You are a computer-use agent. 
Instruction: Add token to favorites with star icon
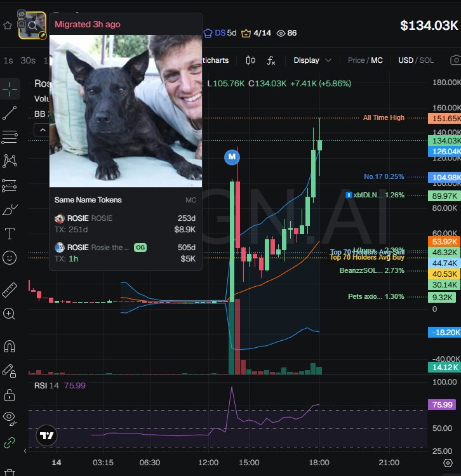tap(8, 25)
